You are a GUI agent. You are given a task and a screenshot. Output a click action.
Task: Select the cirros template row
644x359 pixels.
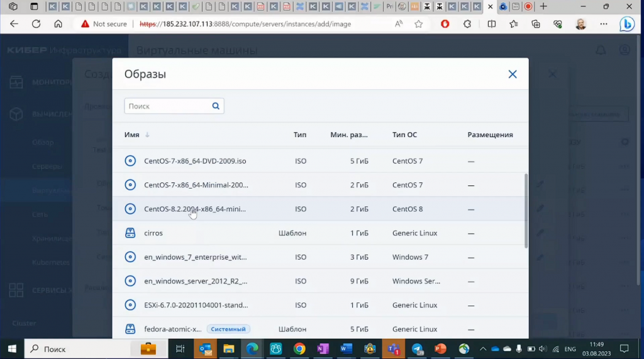click(x=320, y=233)
